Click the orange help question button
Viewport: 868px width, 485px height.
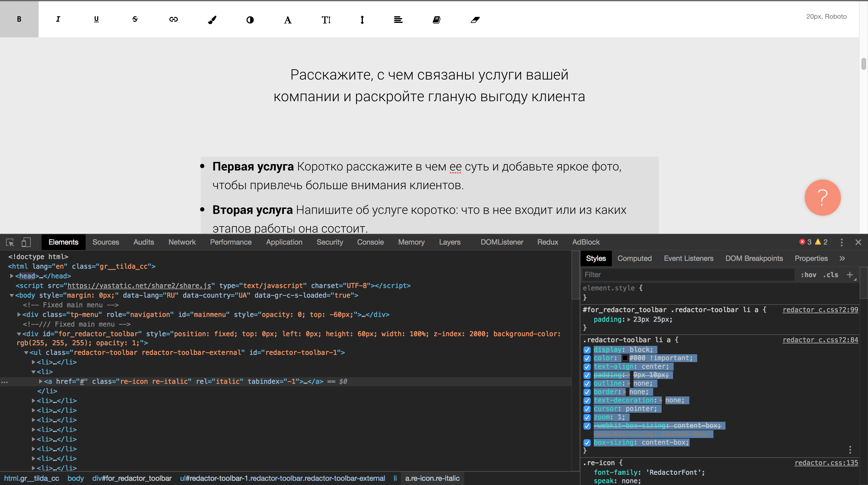[x=822, y=197]
